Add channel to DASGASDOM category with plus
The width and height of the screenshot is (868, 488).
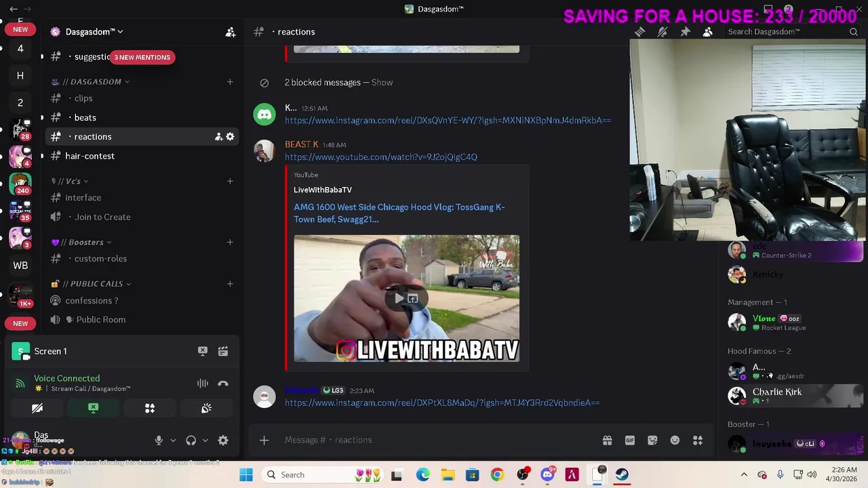(230, 82)
